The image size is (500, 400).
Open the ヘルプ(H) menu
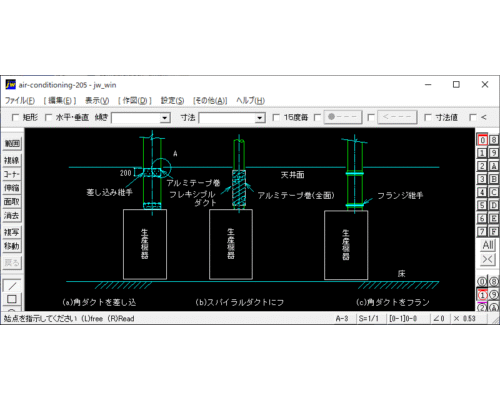250,100
